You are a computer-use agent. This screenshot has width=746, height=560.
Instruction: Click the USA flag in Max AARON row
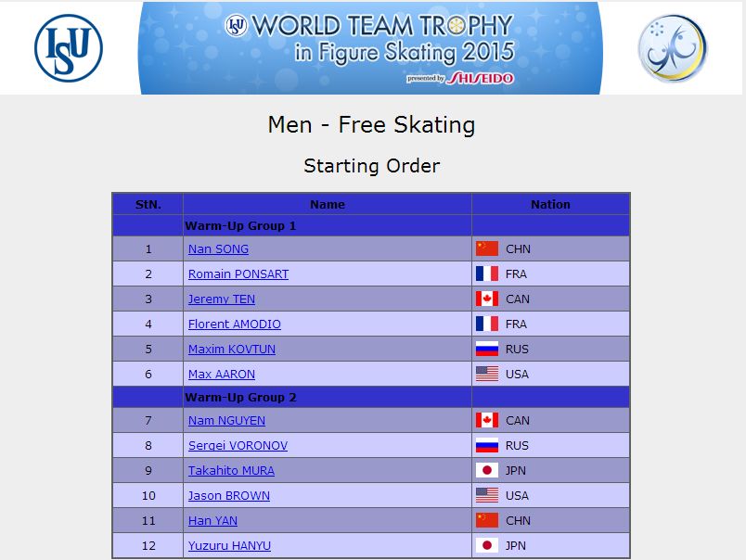coord(487,374)
